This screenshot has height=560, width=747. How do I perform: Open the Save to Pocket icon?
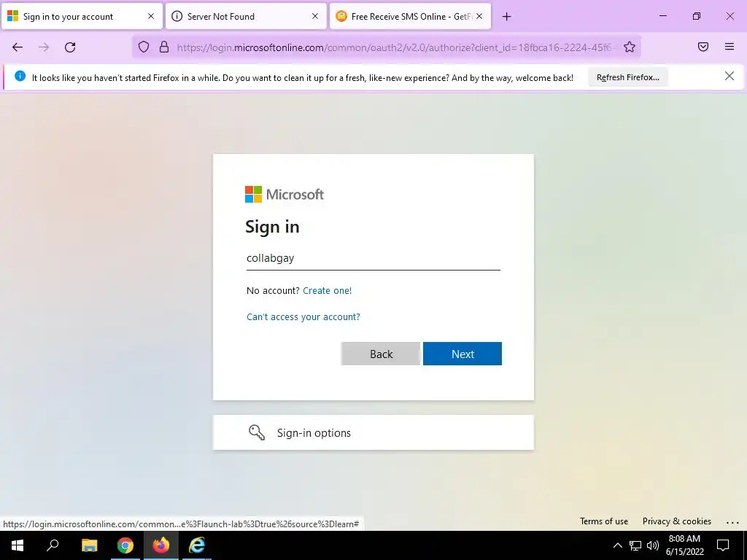(703, 47)
